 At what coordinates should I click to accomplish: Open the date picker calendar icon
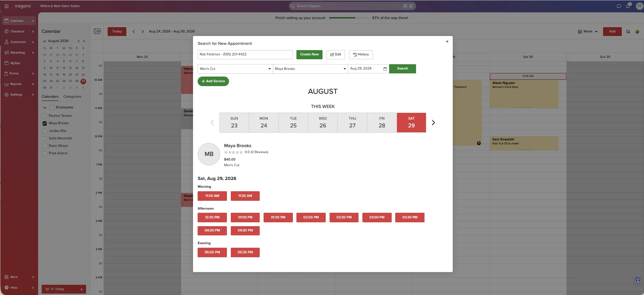(385, 69)
